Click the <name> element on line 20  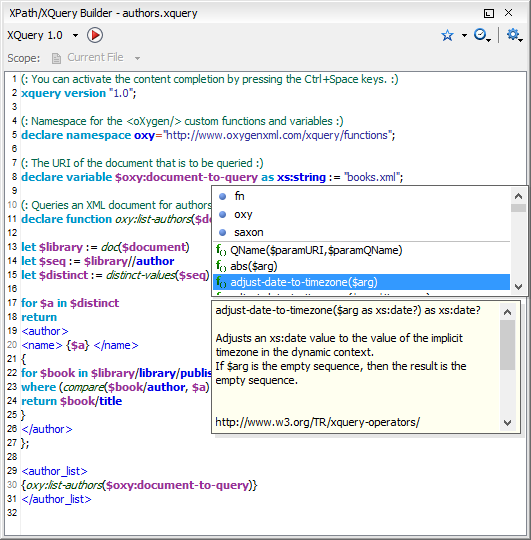click(80, 345)
